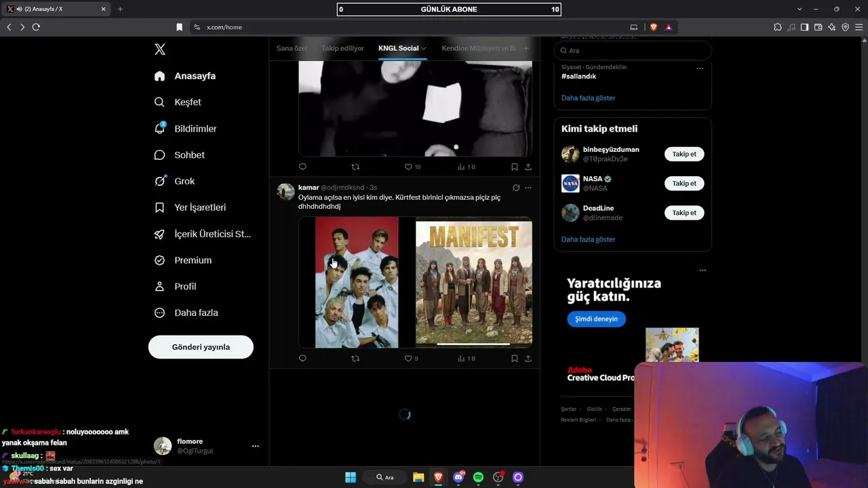Follow NASA with Takip et
The height and width of the screenshot is (488, 868).
click(684, 184)
